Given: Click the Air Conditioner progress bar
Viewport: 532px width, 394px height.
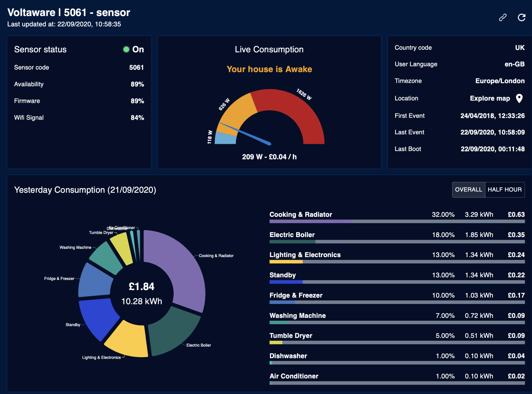Looking at the screenshot, I should [397, 383].
